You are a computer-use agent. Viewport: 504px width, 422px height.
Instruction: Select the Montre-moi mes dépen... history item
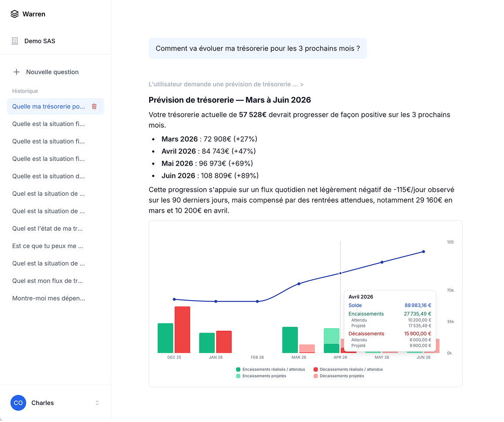(48, 298)
